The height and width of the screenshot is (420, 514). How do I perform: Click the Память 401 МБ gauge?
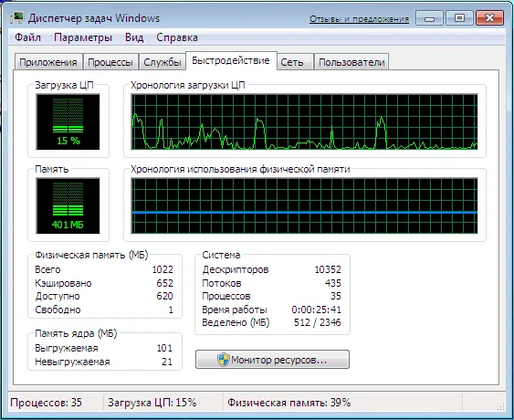68,206
